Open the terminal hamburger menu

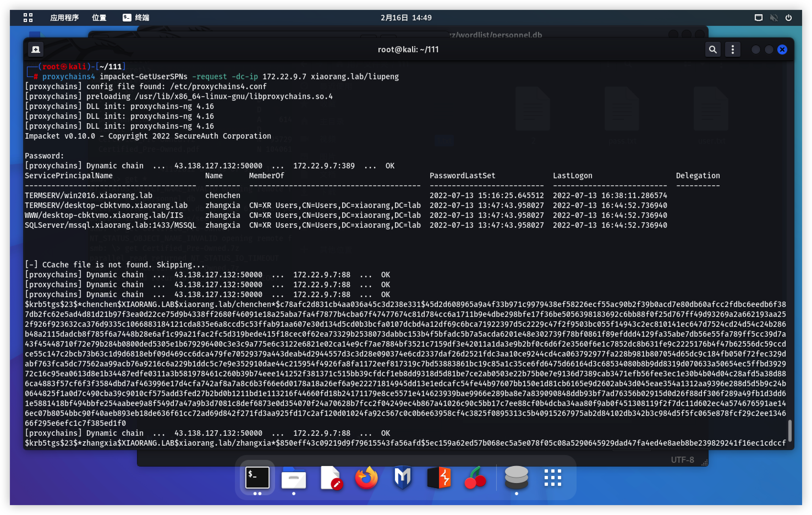tap(733, 50)
